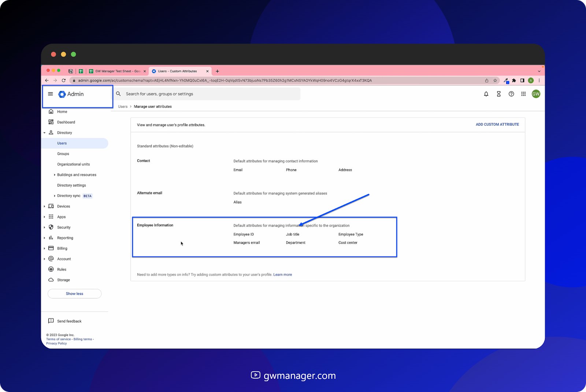
Task: Open Terms of service link
Action: [x=58, y=339]
